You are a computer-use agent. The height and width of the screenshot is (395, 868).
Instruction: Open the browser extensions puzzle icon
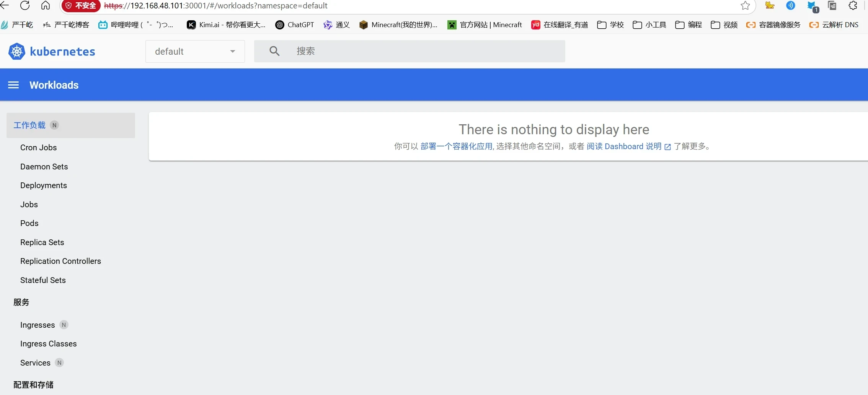pos(853,5)
